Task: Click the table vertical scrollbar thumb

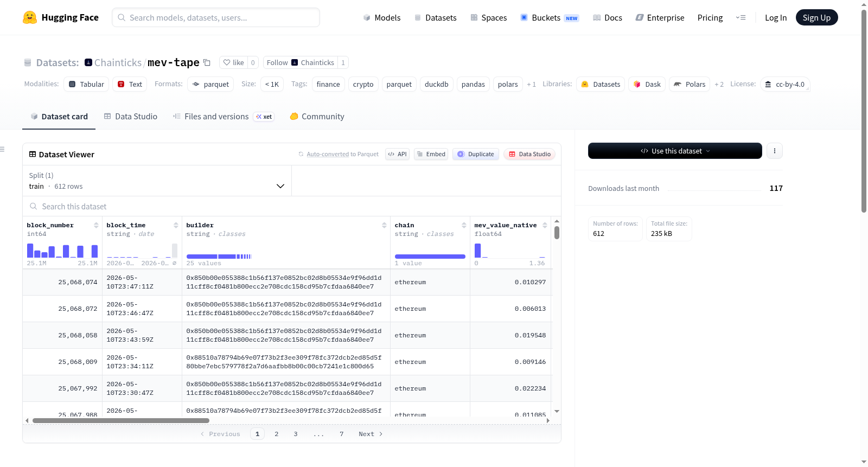Action: point(557,233)
